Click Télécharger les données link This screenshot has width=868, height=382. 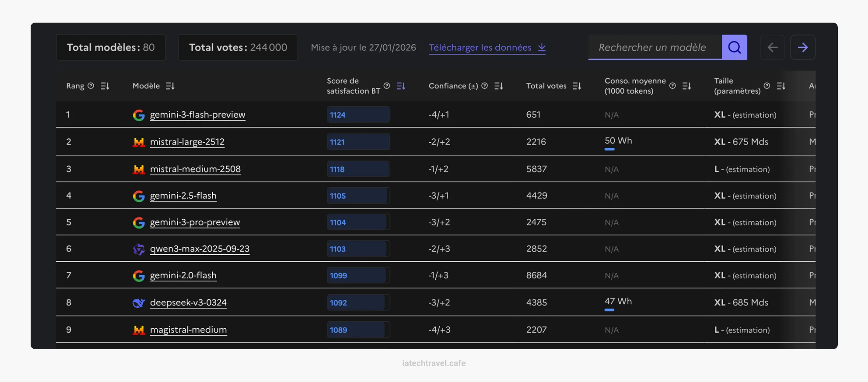(487, 47)
